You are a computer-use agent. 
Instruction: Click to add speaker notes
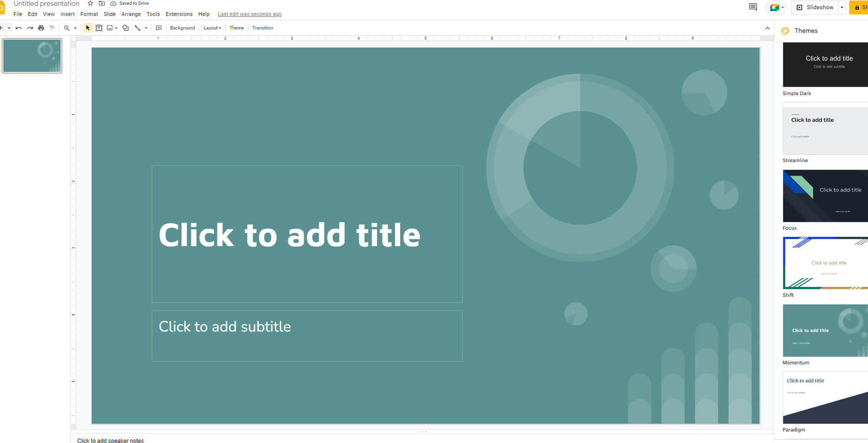pos(110,440)
